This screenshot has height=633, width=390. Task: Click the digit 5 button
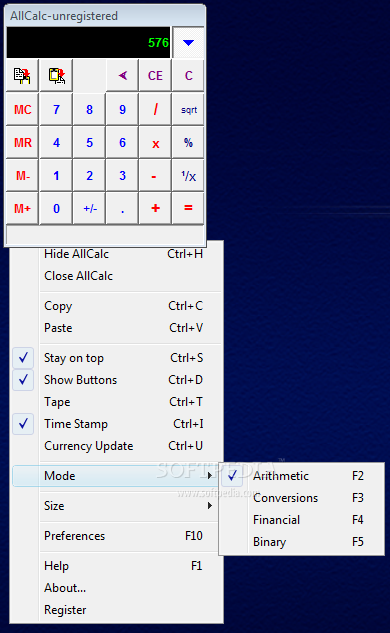coord(89,143)
